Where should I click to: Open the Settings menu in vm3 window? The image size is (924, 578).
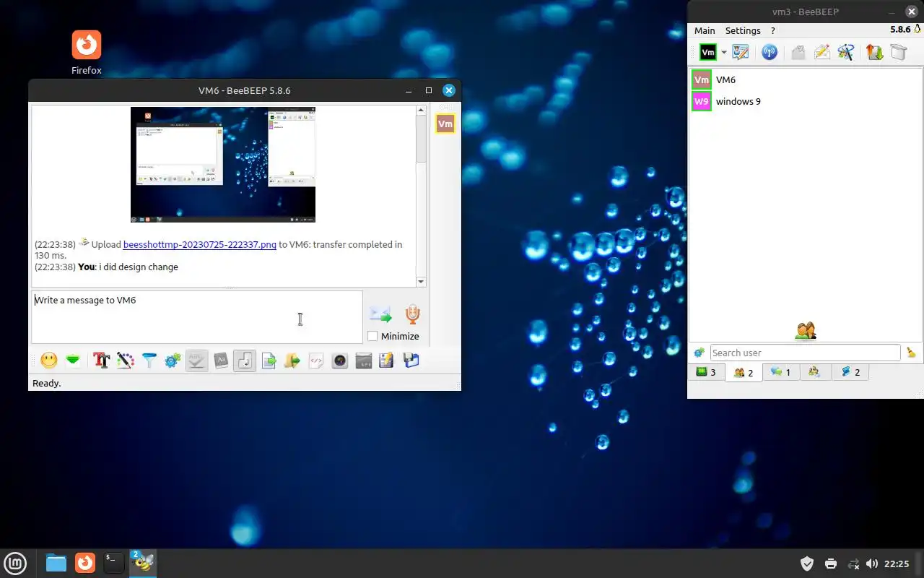click(743, 30)
